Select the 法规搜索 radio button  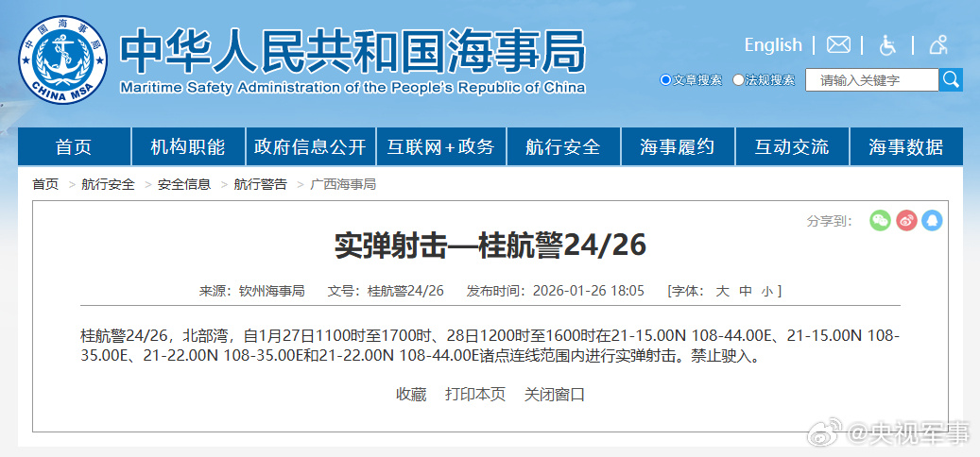click(739, 80)
